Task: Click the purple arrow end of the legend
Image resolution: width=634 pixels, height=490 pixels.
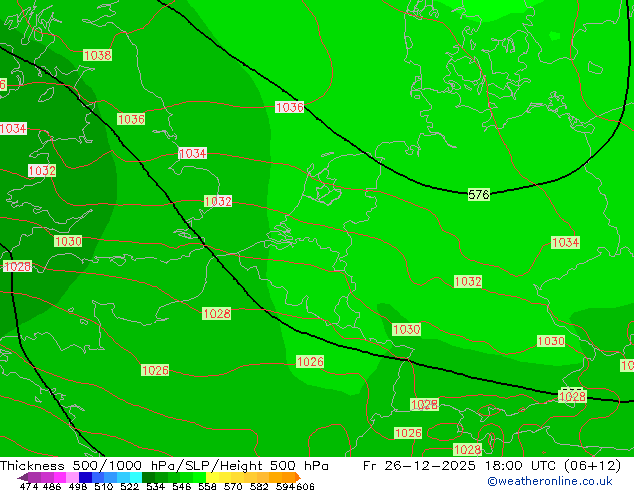Action: point(23,477)
